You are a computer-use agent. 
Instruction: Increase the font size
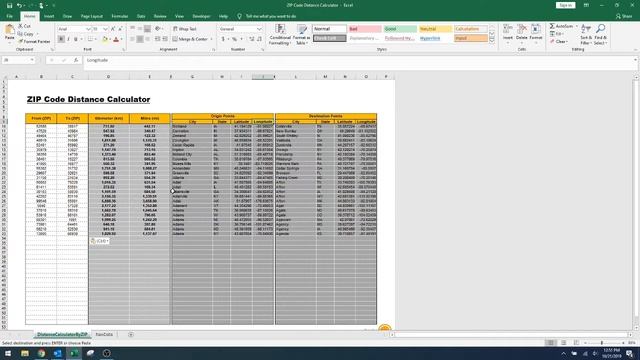(x=113, y=29)
